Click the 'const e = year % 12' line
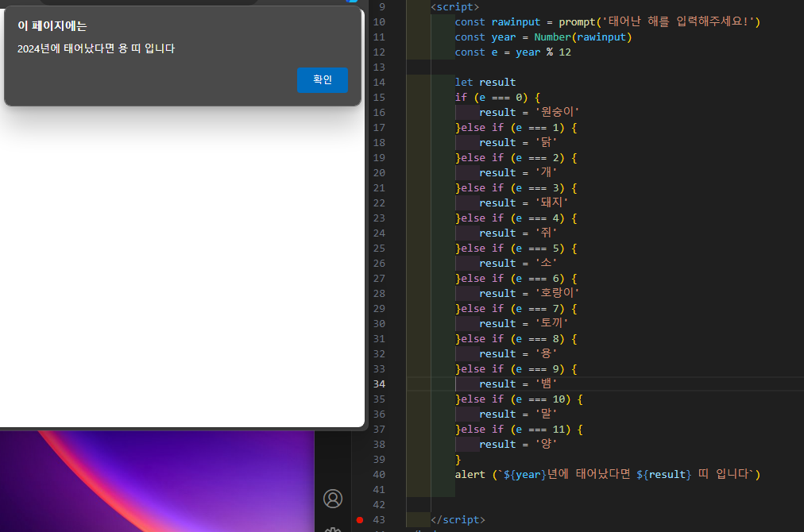Image resolution: width=804 pixels, height=532 pixels. pos(512,52)
